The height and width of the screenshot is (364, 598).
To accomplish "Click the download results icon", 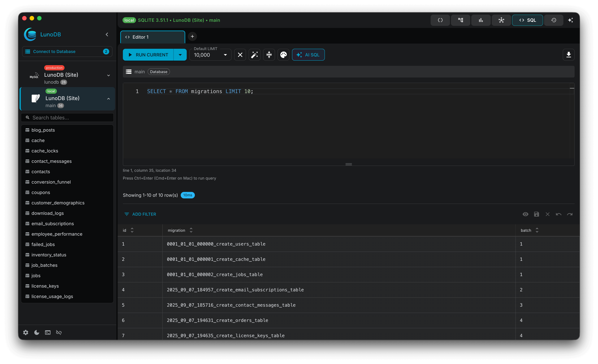I will (569, 55).
